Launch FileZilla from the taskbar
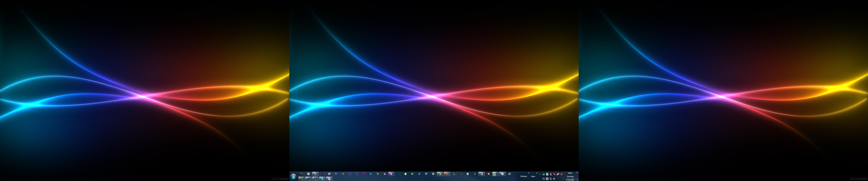 pyautogui.click(x=489, y=174)
